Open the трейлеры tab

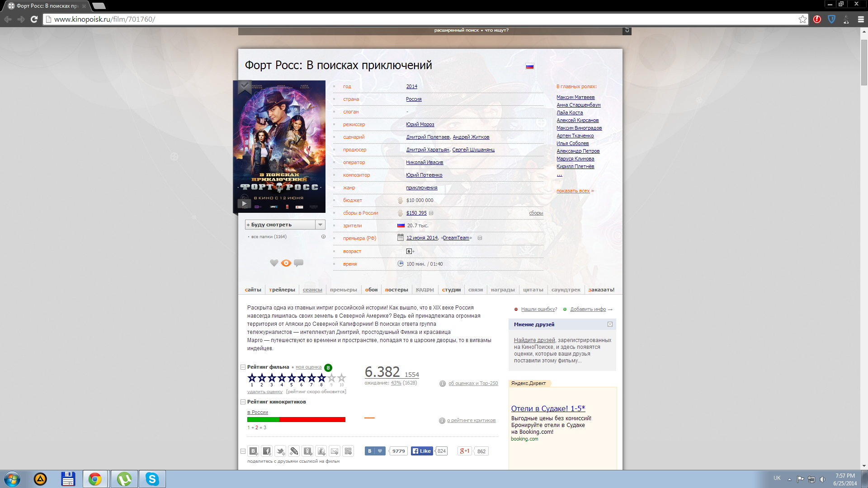tap(282, 290)
